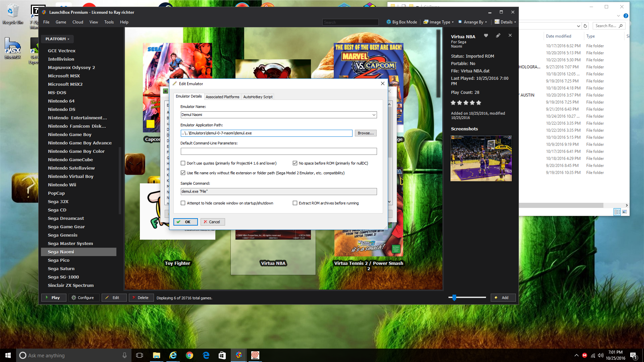Edit game details with the pencil icon
Screen dimensions: 644x362
498,36
